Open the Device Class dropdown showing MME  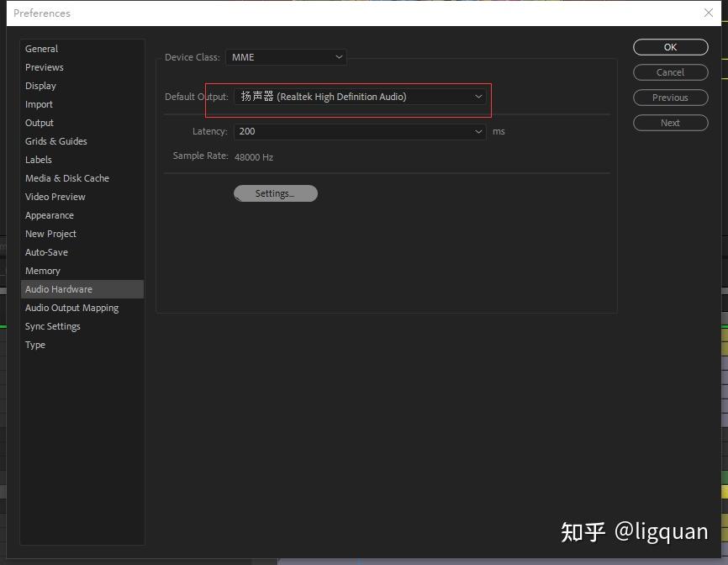coord(286,57)
